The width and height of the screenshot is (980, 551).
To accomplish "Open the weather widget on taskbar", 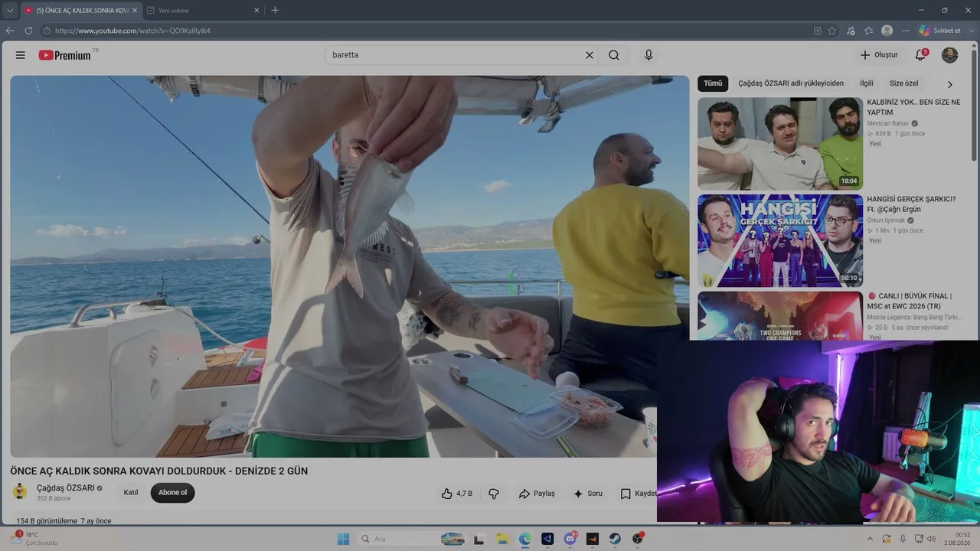I will 34,539.
